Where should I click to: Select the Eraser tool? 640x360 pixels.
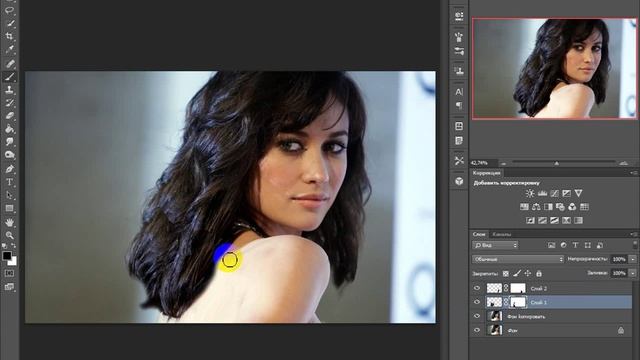coord(9,116)
